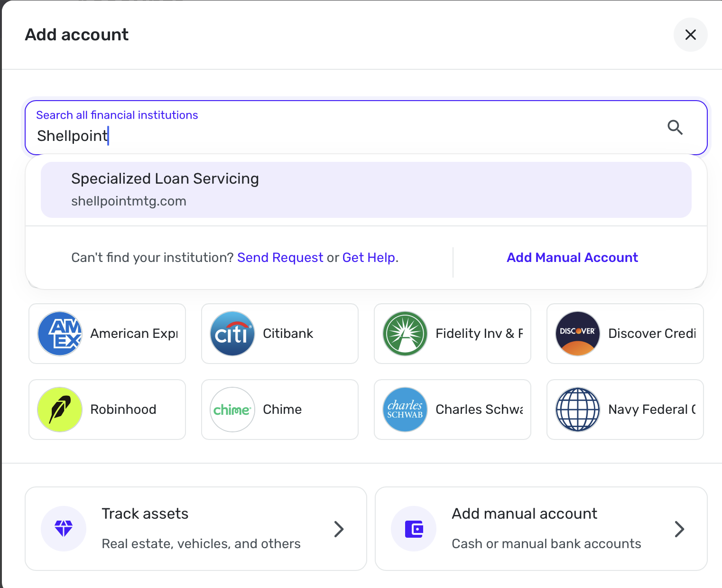This screenshot has height=588, width=722.
Task: Select the Robinhood feather icon
Action: 60,410
